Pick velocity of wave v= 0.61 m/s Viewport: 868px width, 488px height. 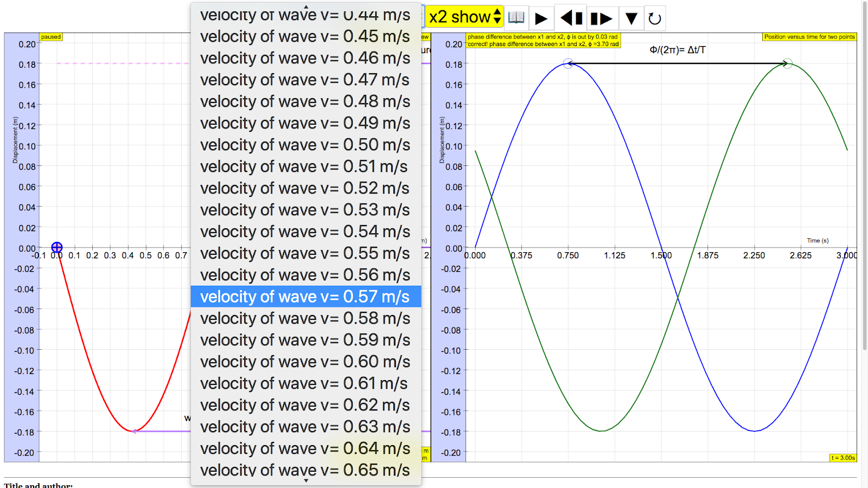click(x=306, y=383)
